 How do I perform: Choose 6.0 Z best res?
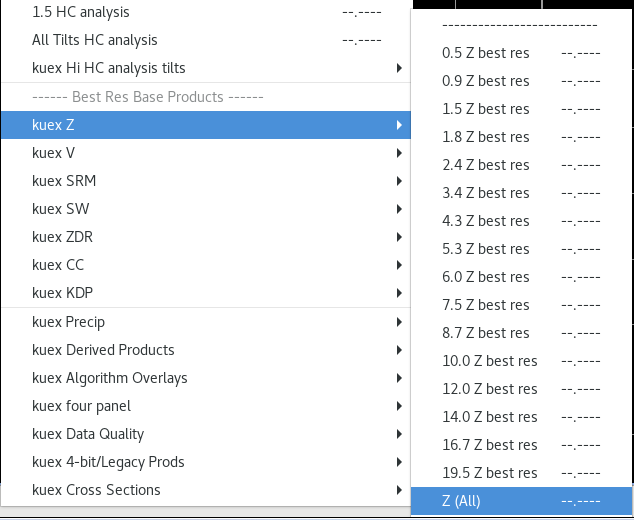pyautogui.click(x=521, y=277)
